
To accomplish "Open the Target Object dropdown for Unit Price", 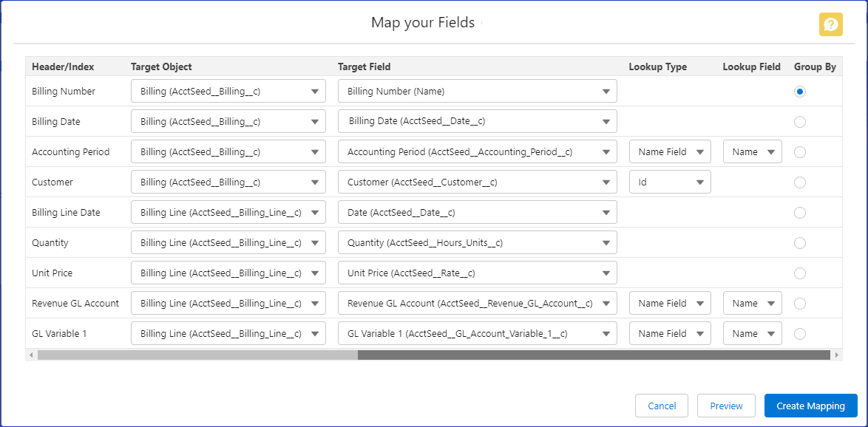I will click(228, 273).
